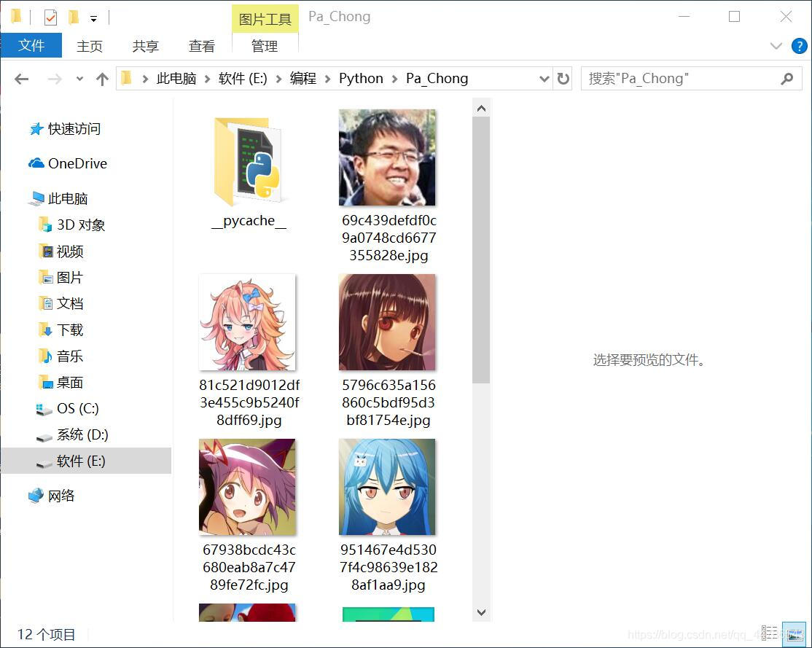Screen dimensions: 812x648
Task: Open 文档 folder in sidebar
Action: tap(61, 303)
